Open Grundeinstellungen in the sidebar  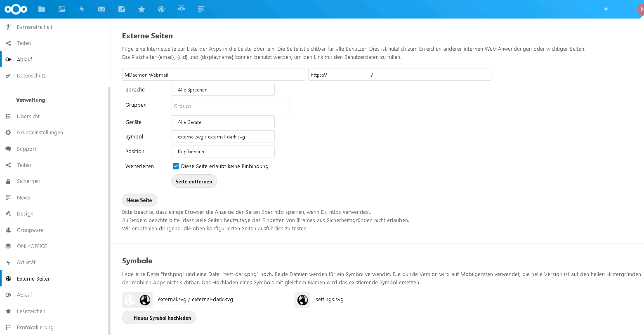(x=40, y=133)
